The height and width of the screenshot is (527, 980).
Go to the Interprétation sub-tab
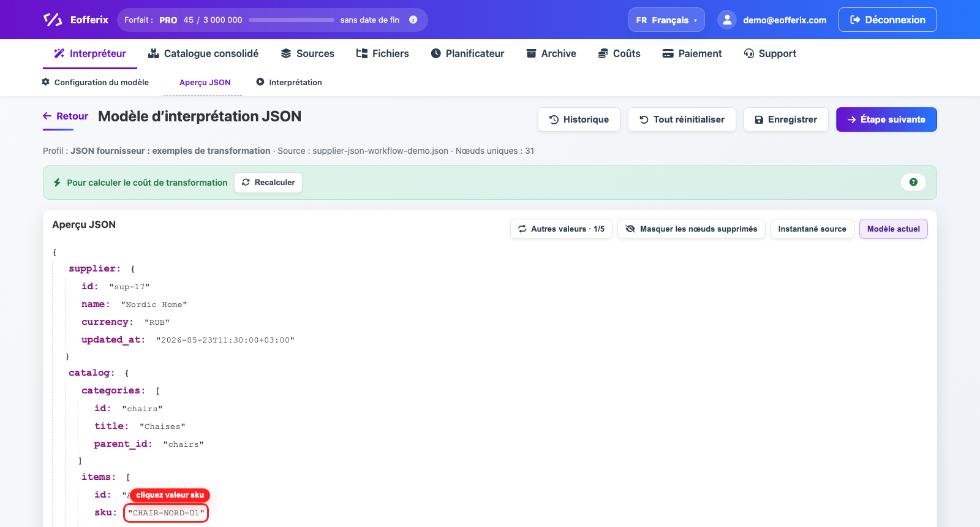click(289, 82)
